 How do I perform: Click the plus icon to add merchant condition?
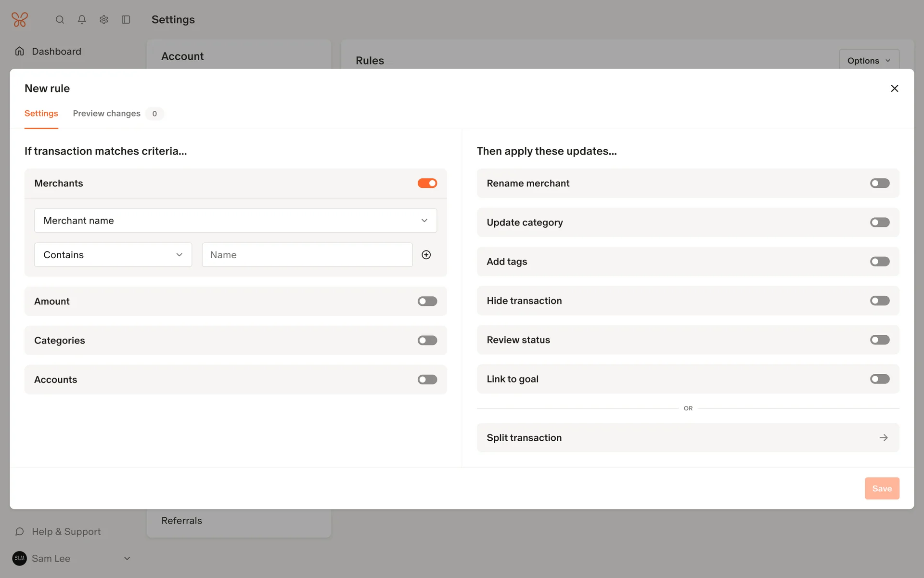pyautogui.click(x=426, y=255)
